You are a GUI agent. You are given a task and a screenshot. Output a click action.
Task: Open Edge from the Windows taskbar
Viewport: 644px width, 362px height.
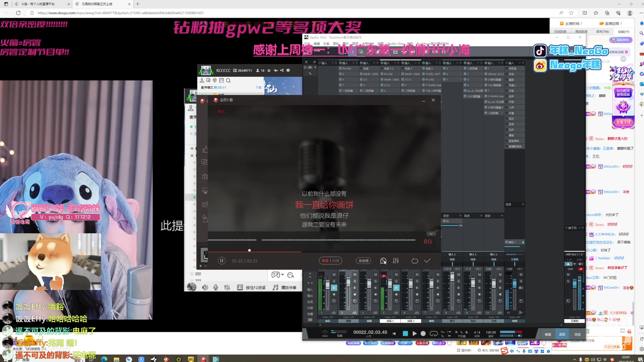[x=104, y=359]
